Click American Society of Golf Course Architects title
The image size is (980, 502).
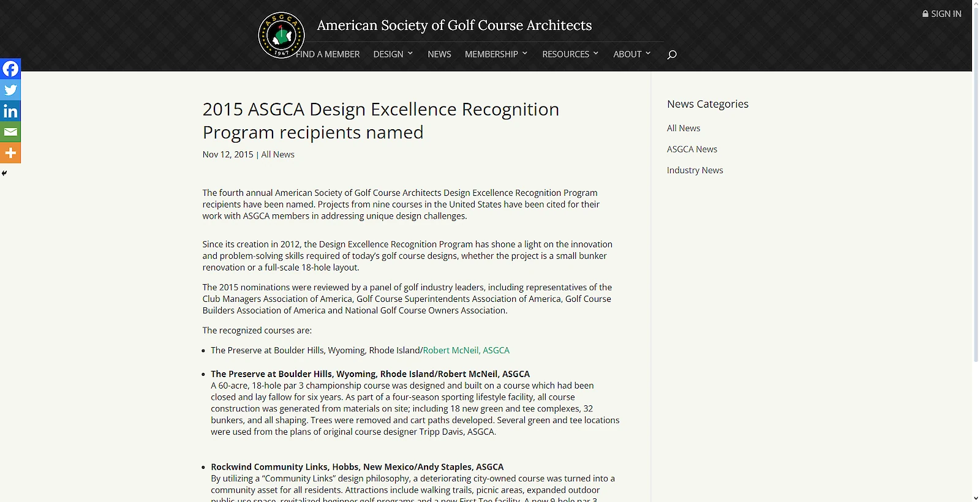[x=454, y=25]
